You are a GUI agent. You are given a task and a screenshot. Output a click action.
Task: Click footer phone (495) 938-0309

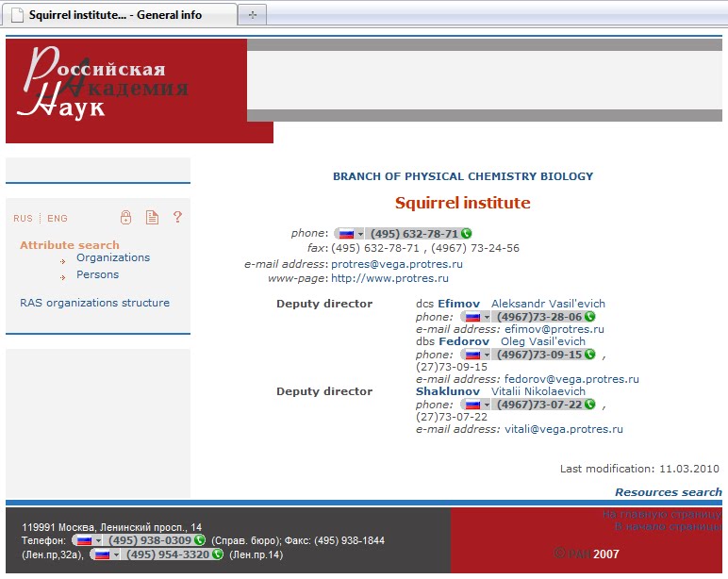(x=150, y=540)
